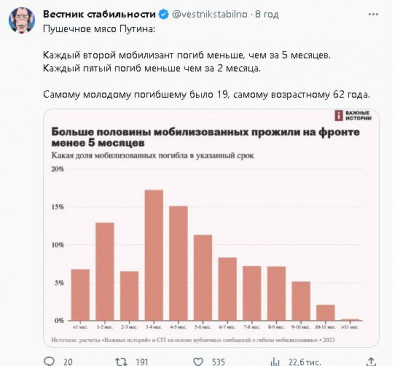Retweet using the repost arrows icon
Screen dimensions: 400x366
[x=121, y=361]
